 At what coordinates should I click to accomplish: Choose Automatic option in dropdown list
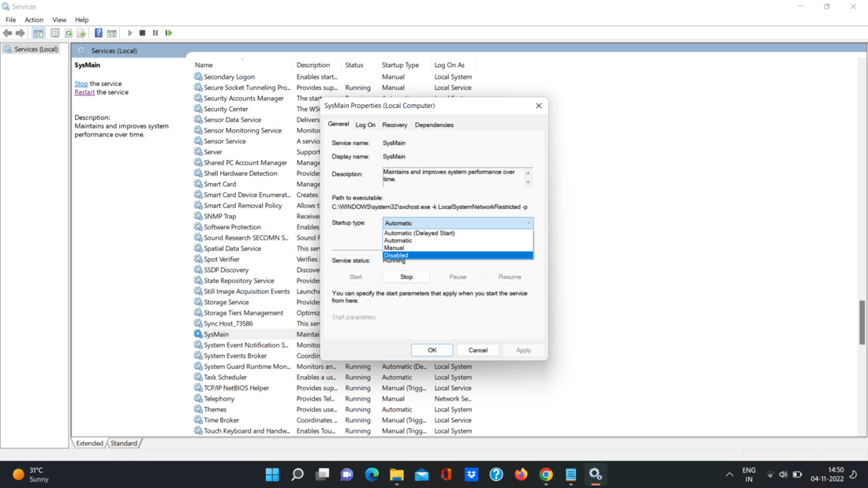(x=458, y=240)
